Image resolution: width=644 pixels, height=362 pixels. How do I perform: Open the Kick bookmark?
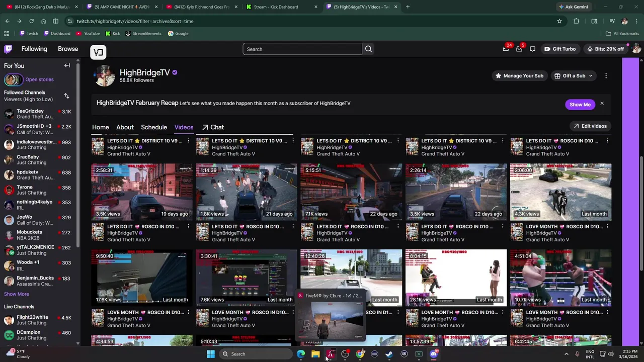coord(113,33)
